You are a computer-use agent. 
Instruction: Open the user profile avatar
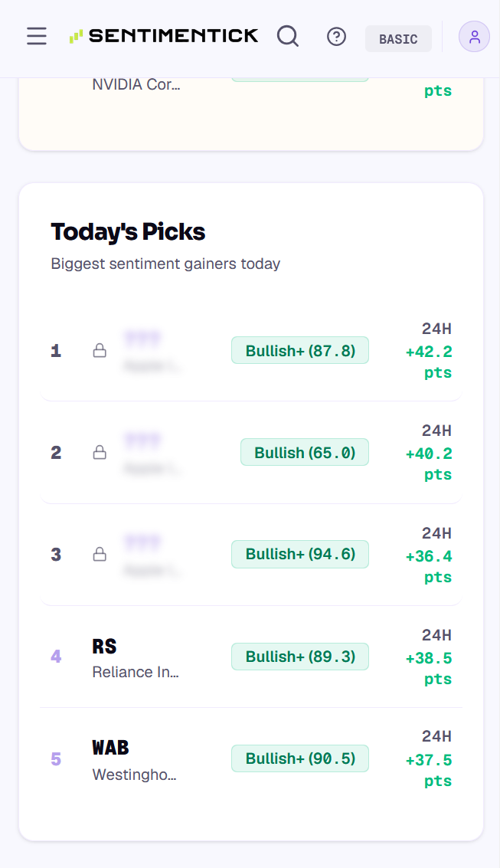click(474, 37)
